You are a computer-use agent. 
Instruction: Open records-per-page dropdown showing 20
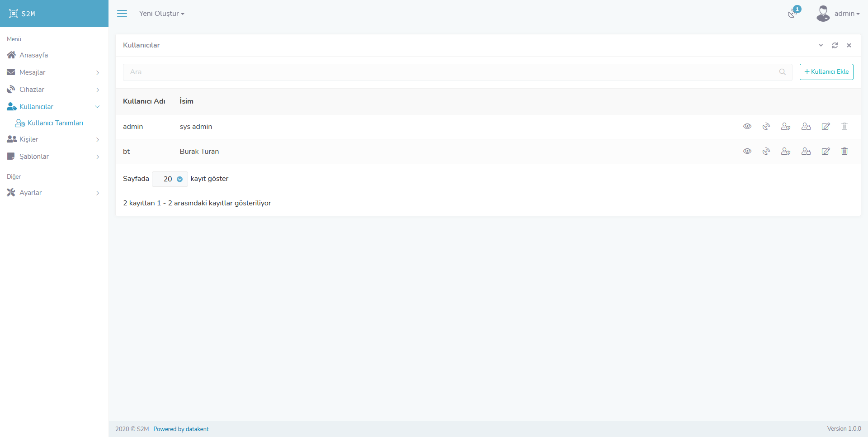click(170, 179)
